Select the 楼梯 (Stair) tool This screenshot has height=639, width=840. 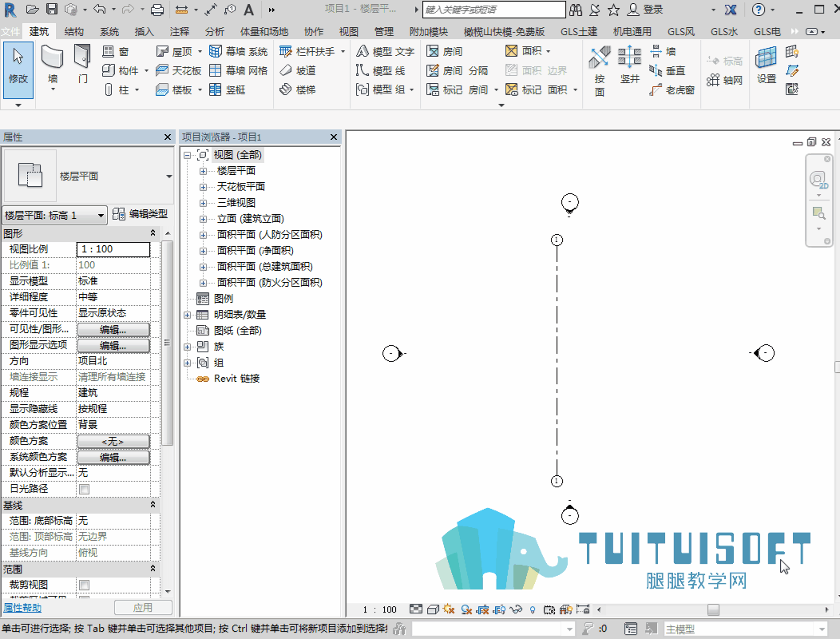298,89
